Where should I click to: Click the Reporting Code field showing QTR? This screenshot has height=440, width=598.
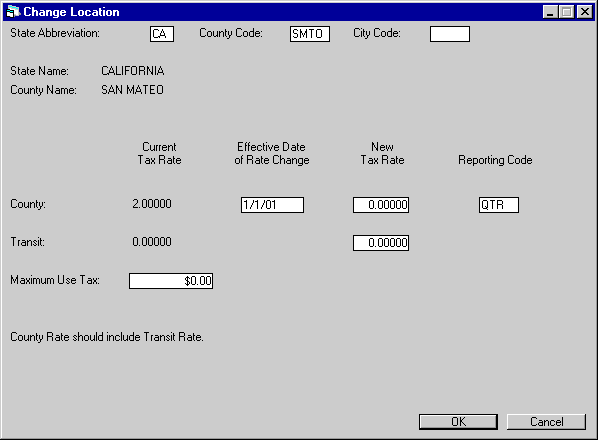coord(499,205)
